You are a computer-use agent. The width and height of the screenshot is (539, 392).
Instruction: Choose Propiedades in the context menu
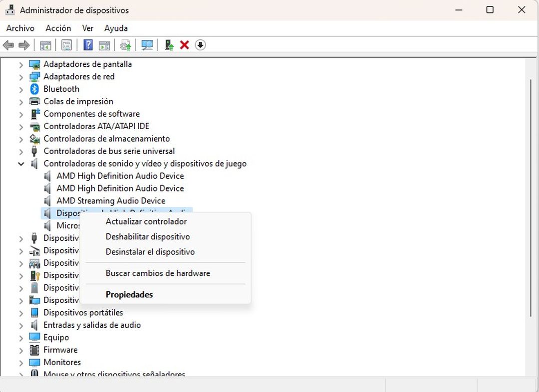(x=129, y=294)
